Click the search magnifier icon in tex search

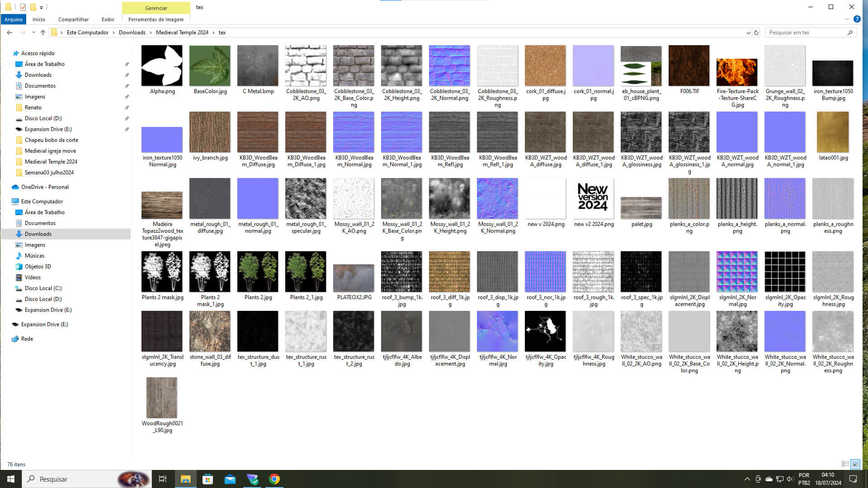(x=850, y=33)
